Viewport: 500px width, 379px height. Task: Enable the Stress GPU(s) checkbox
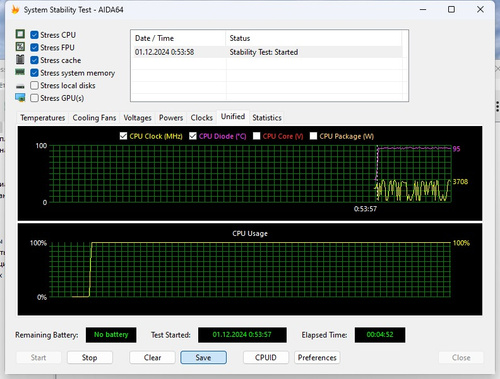(34, 98)
